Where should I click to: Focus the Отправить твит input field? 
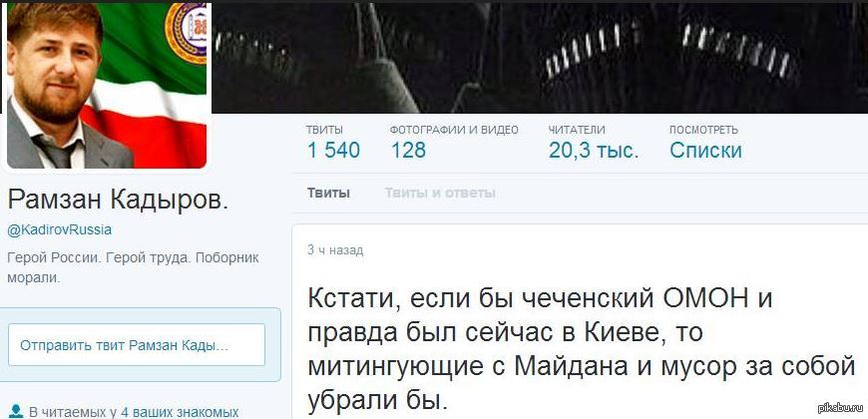click(x=137, y=345)
